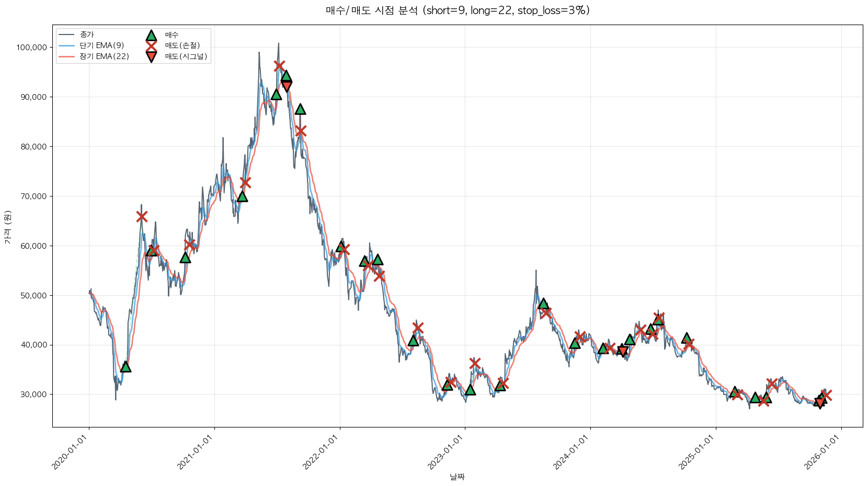868x486 pixels.
Task: Click the blue 단기 EMA(9) legend line
Action: point(67,46)
